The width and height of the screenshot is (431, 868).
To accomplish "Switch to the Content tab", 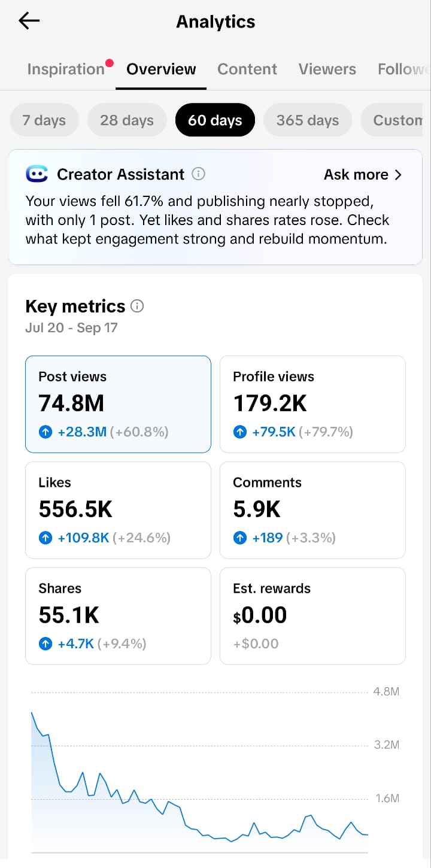I will [x=247, y=69].
